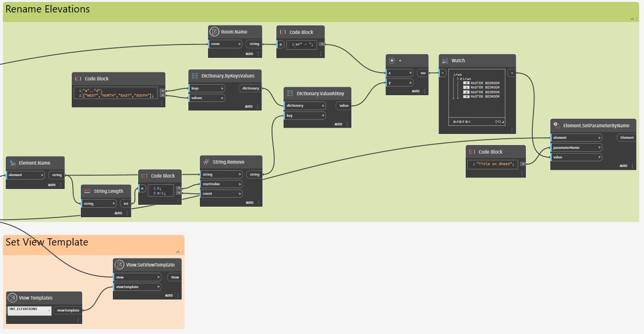Click the AUTO lacing label on + node
The image size is (644, 334).
415,91
